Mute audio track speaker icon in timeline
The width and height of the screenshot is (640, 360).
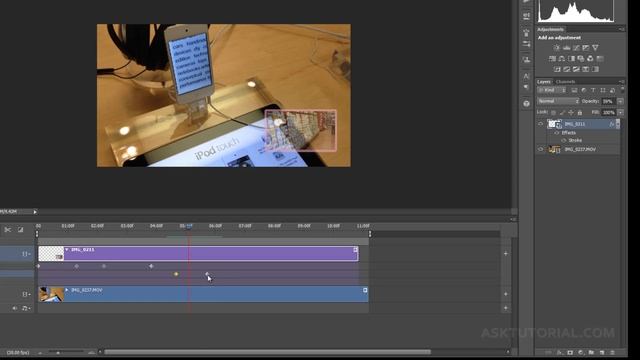click(15, 308)
